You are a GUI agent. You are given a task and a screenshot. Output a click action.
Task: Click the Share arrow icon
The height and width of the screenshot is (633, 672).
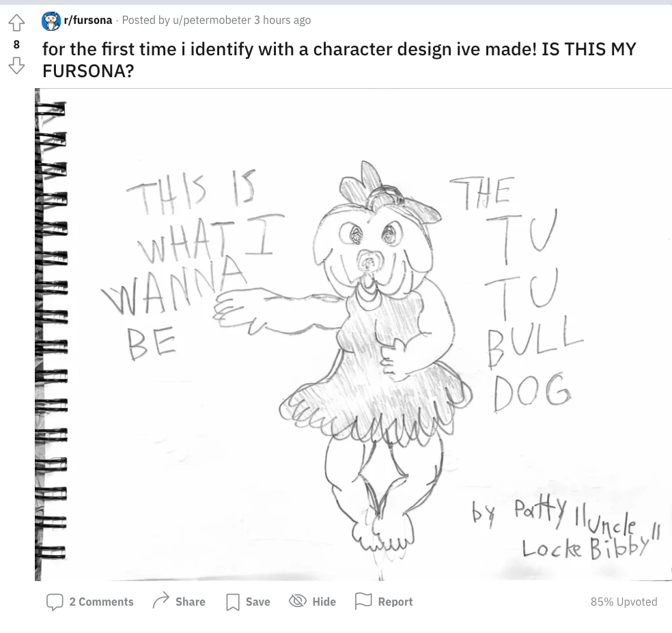(x=161, y=601)
